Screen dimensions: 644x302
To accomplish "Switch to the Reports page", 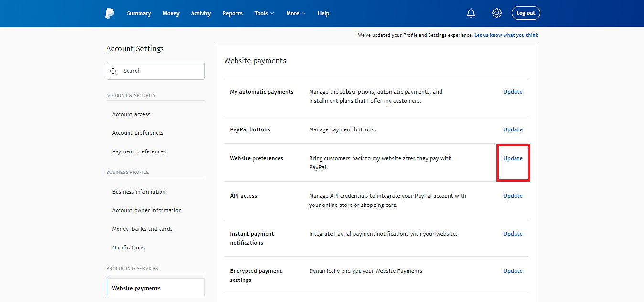I will 232,13.
